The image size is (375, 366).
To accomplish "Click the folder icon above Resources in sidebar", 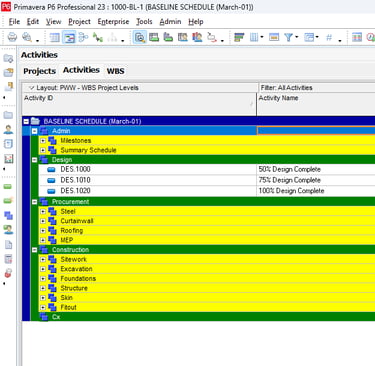I will click(x=8, y=115).
